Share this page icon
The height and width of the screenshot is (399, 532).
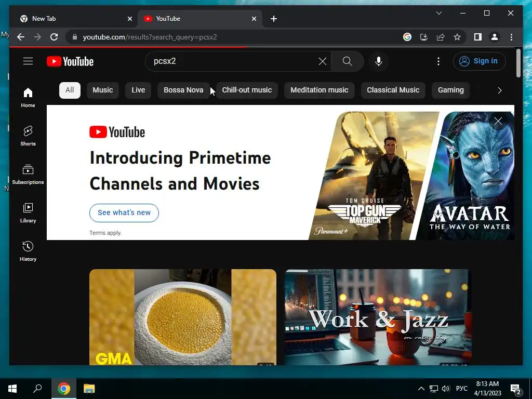[x=441, y=37]
